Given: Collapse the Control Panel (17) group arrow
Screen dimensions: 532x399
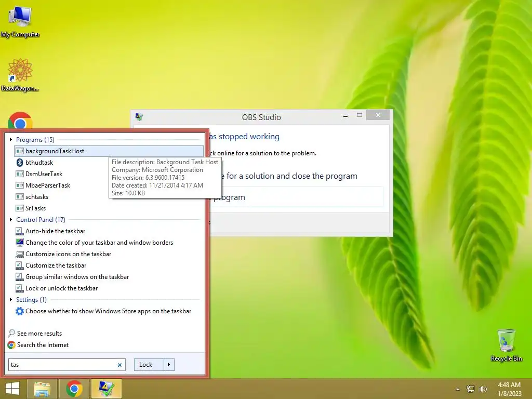Looking at the screenshot, I should click(x=11, y=220).
